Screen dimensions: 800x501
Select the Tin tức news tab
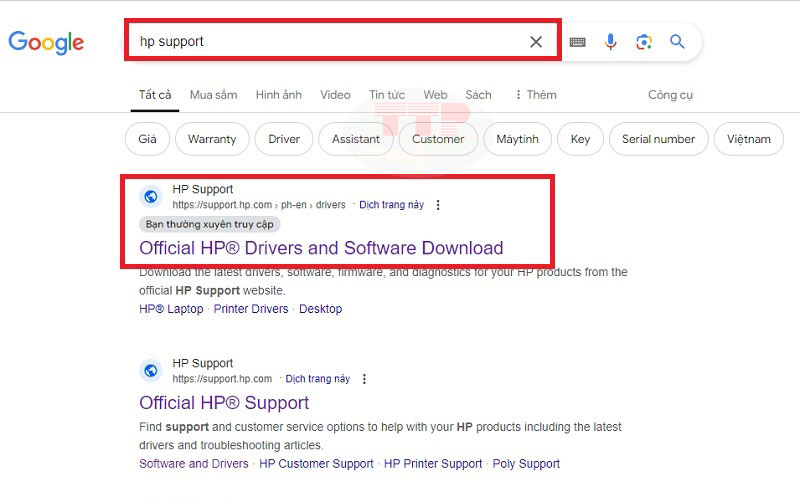tap(386, 95)
